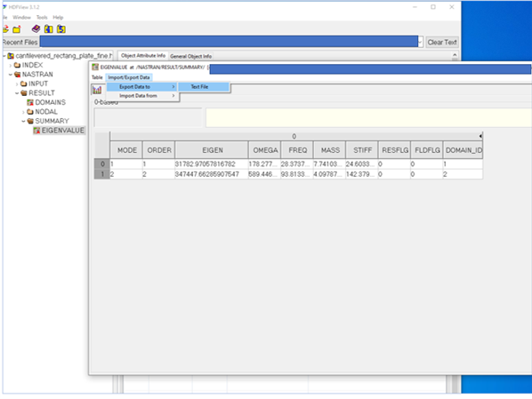532x399 pixels.
Task: Open the user guide book icon
Action: click(36, 29)
